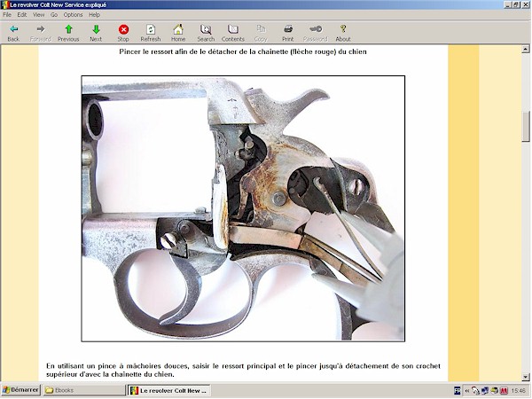Open the File menu
The image size is (532, 399).
point(7,15)
